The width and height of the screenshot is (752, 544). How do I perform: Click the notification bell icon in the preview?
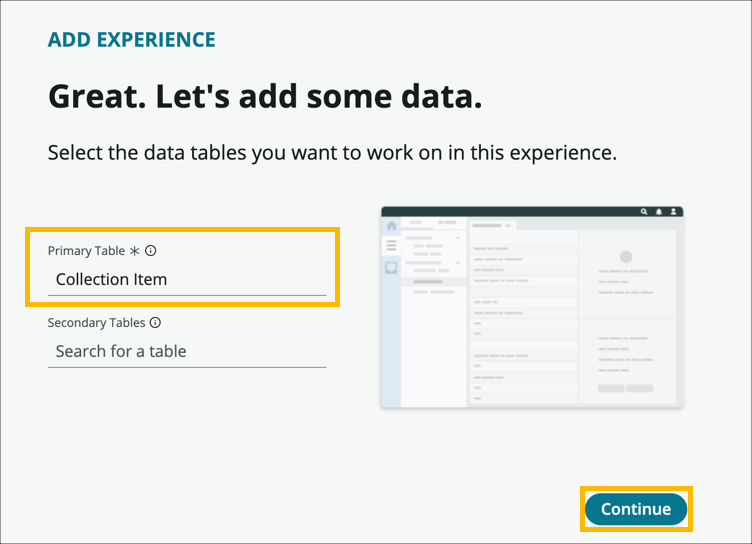660,212
